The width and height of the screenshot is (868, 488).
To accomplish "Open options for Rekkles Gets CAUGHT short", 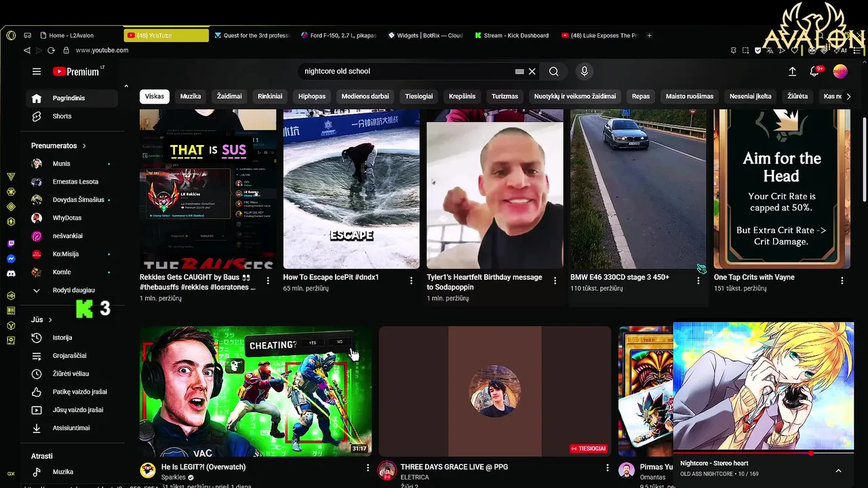I will tap(268, 281).
